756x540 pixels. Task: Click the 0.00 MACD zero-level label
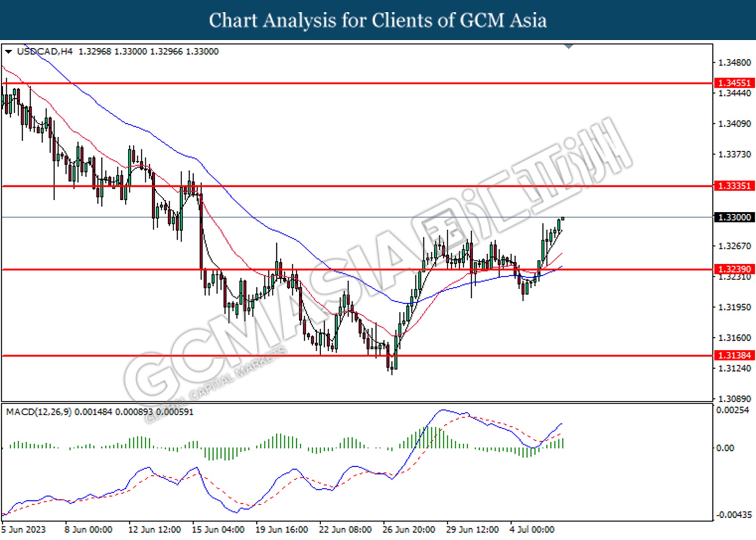coord(725,448)
